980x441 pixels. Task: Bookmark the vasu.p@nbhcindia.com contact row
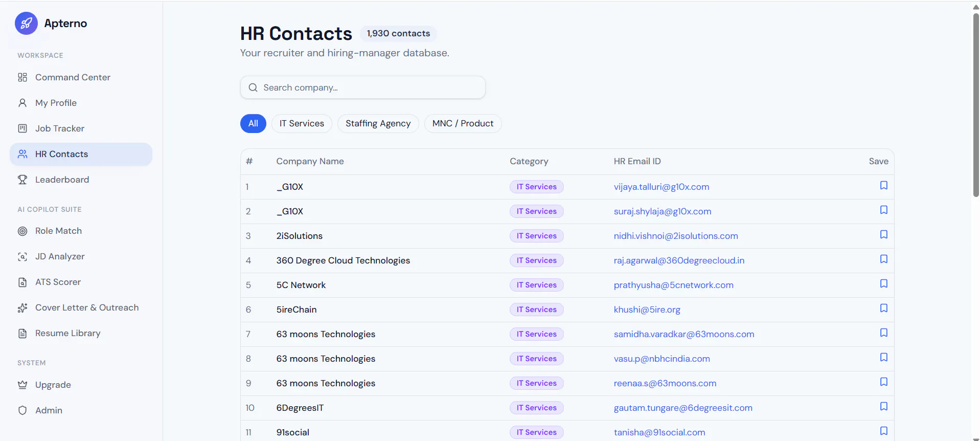[883, 357]
